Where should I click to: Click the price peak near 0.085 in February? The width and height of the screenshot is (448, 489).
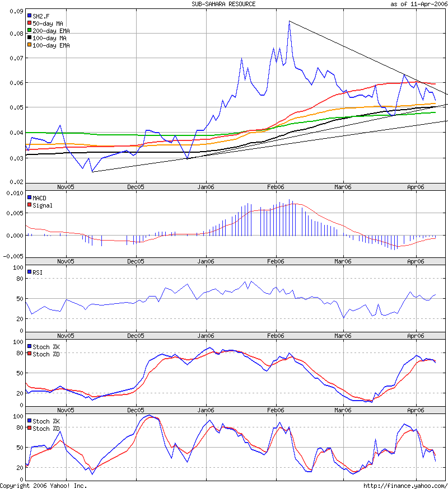[289, 21]
